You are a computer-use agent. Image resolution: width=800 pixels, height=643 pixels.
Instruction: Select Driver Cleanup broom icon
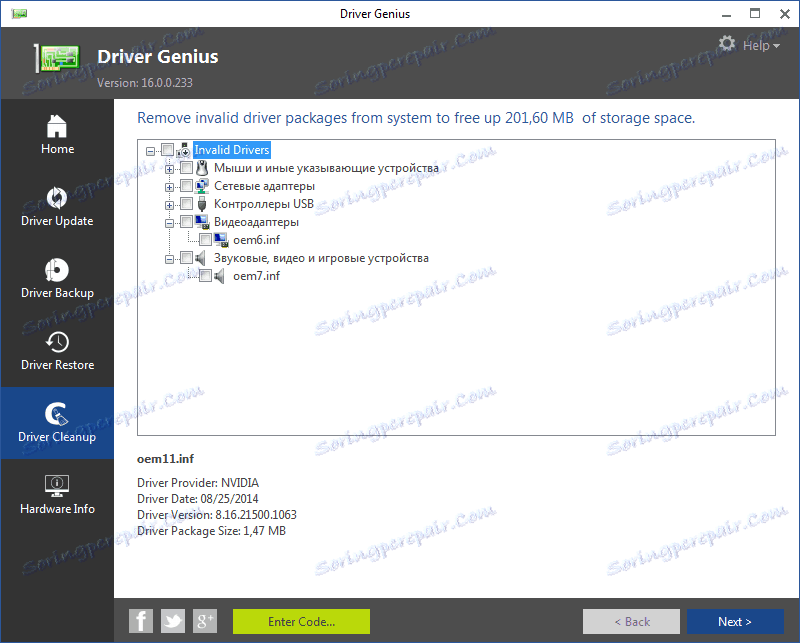[57, 414]
